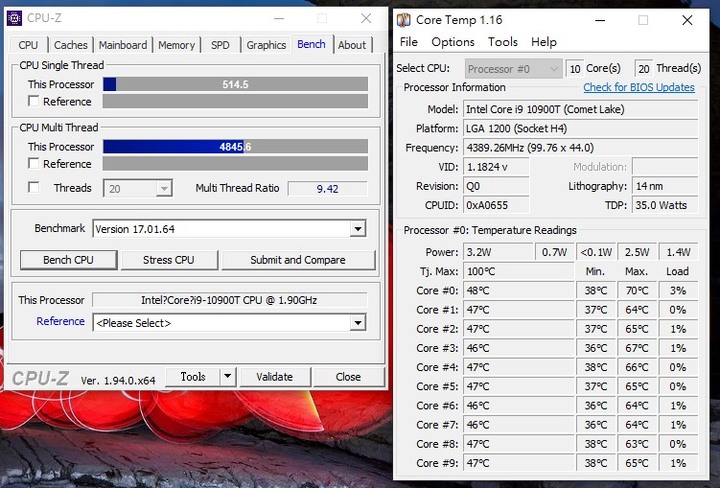Switch to the CPU tab
Image resolution: width=720 pixels, height=488 pixels.
point(28,45)
